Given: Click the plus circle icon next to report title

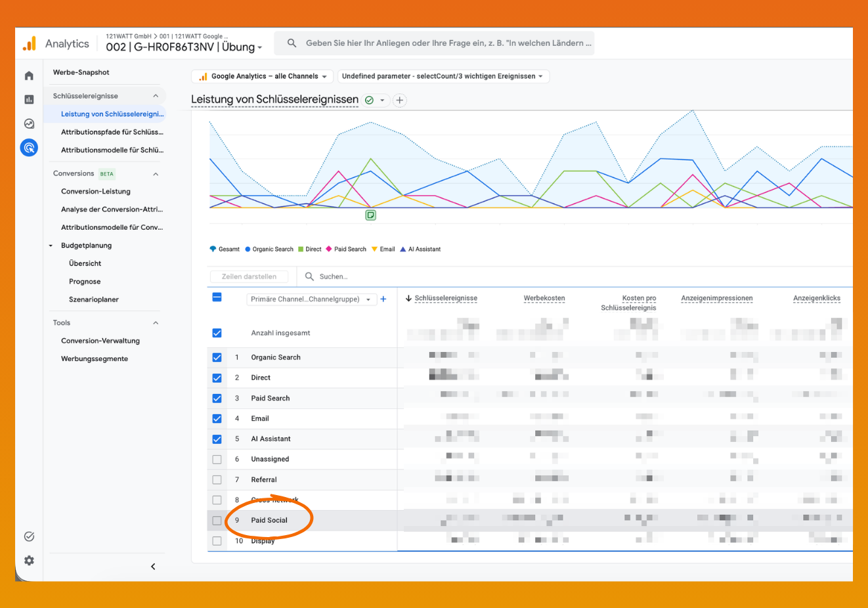Looking at the screenshot, I should [x=399, y=100].
